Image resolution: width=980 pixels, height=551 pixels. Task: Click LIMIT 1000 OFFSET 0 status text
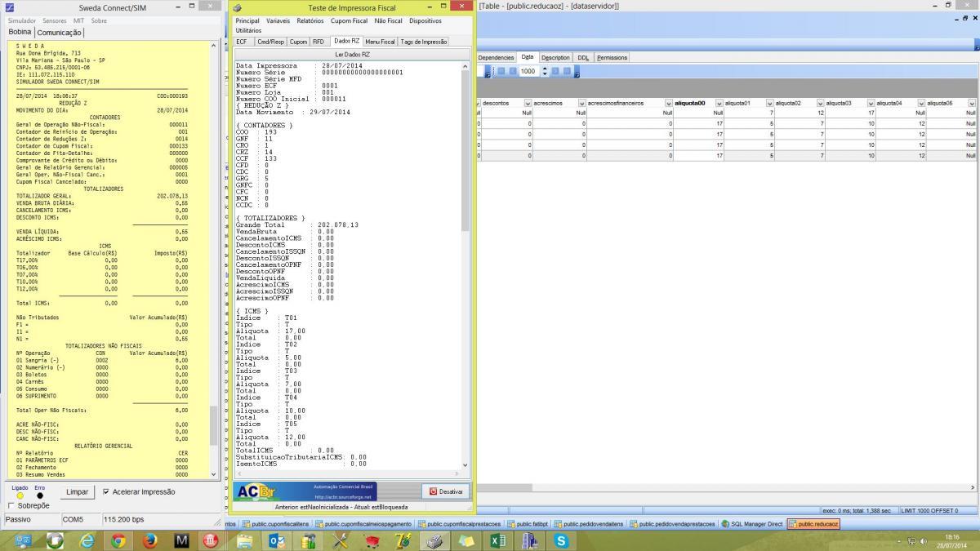pyautogui.click(x=930, y=510)
